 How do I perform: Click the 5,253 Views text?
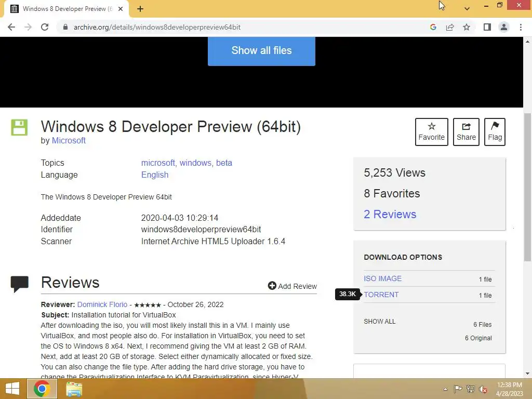395,172
